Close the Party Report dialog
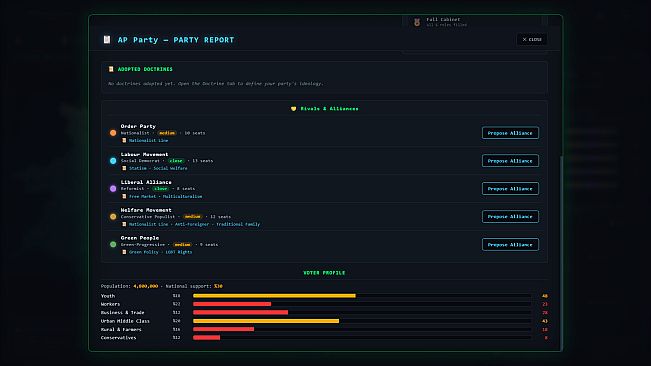This screenshot has height=366, width=651. [532, 39]
